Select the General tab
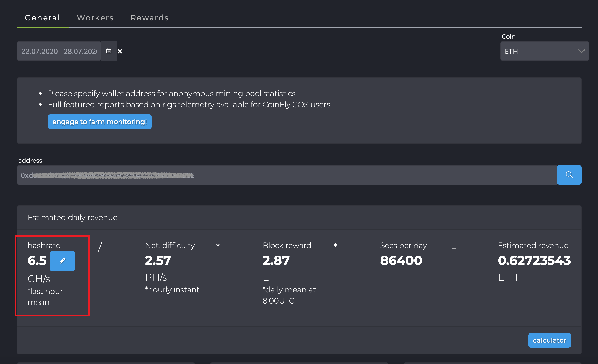Screen dimensions: 598x364 [x=42, y=18]
